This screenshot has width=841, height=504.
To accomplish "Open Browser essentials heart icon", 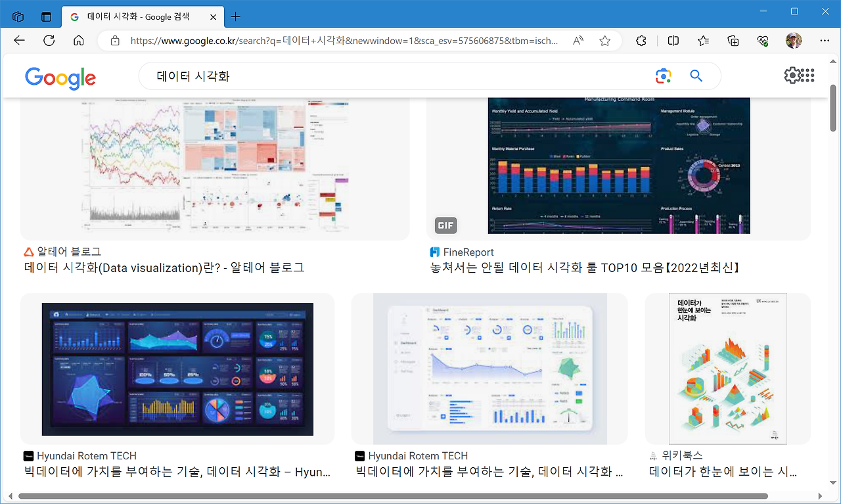I will point(763,41).
